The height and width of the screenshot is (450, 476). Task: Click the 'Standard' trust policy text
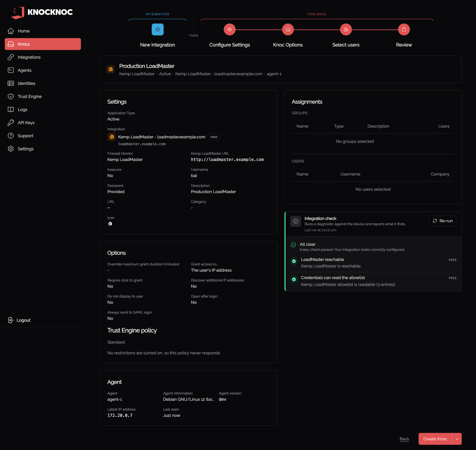116,342
